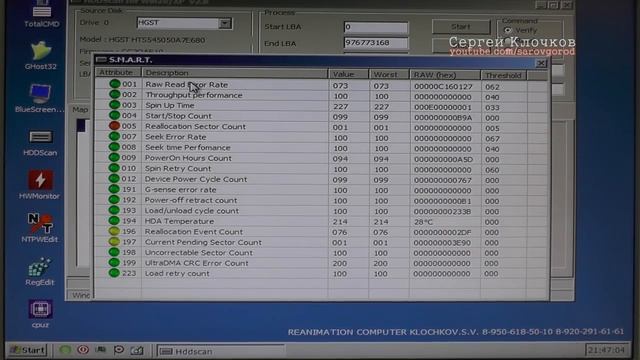The image size is (640, 360).
Task: Launch GHost32 from the desktop
Action: click(40, 56)
